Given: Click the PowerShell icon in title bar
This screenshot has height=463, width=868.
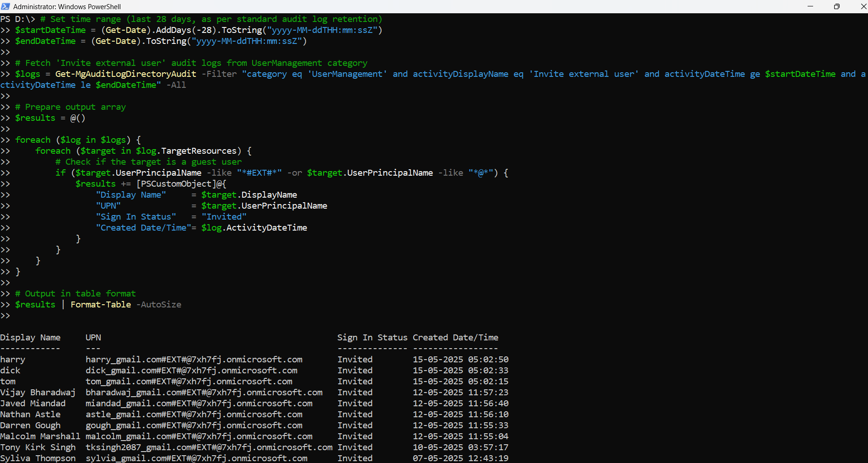Looking at the screenshot, I should (x=5, y=6).
